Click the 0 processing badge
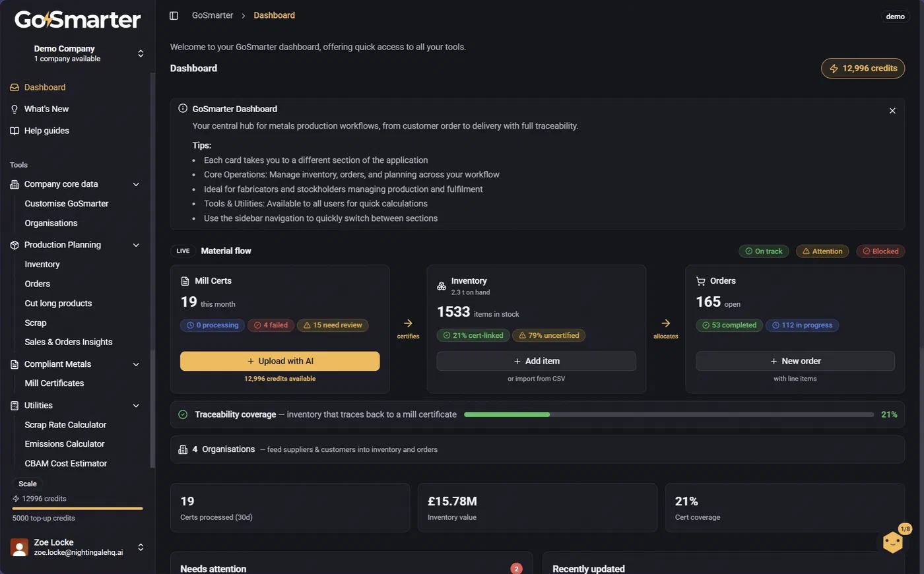Image resolution: width=924 pixels, height=574 pixels. [x=213, y=325]
